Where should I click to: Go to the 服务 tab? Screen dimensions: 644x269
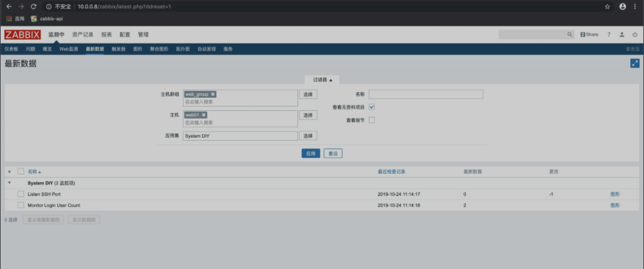click(x=228, y=49)
